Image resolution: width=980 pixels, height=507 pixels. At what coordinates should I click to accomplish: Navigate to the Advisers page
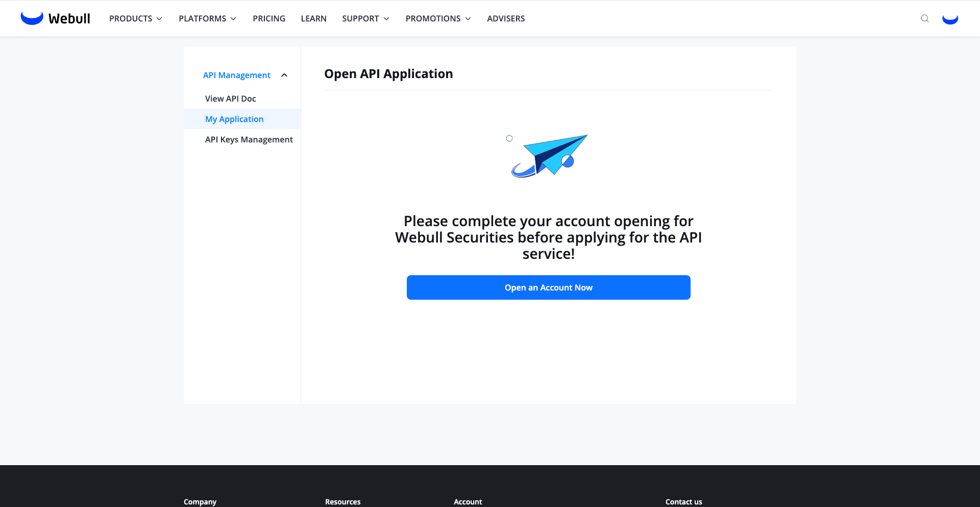click(506, 18)
